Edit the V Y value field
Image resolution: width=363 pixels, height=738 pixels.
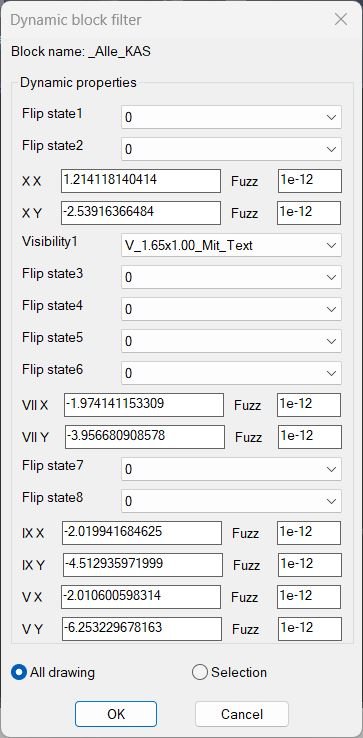pyautogui.click(x=142, y=629)
